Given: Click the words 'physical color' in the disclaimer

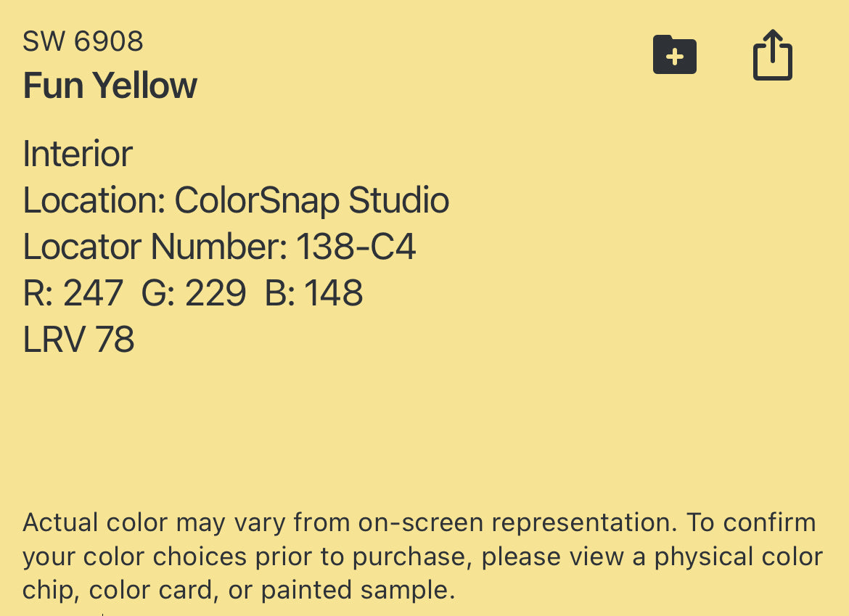Looking at the screenshot, I should 739,557.
